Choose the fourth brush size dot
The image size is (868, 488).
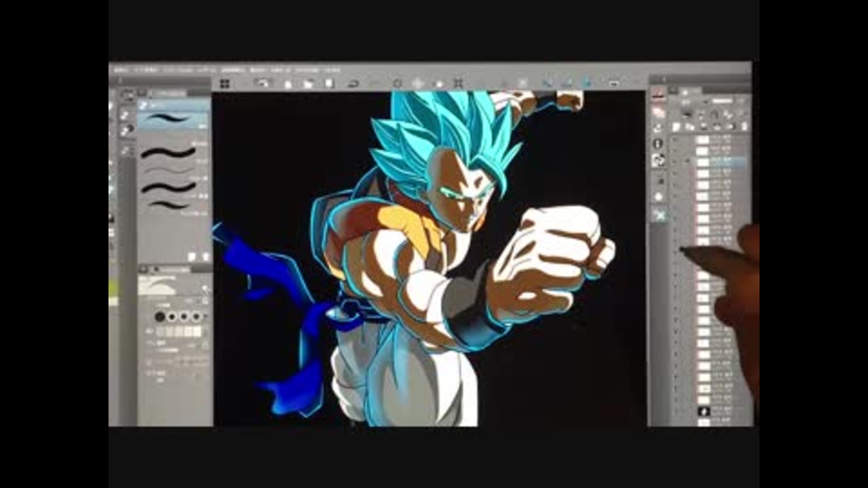(x=195, y=316)
